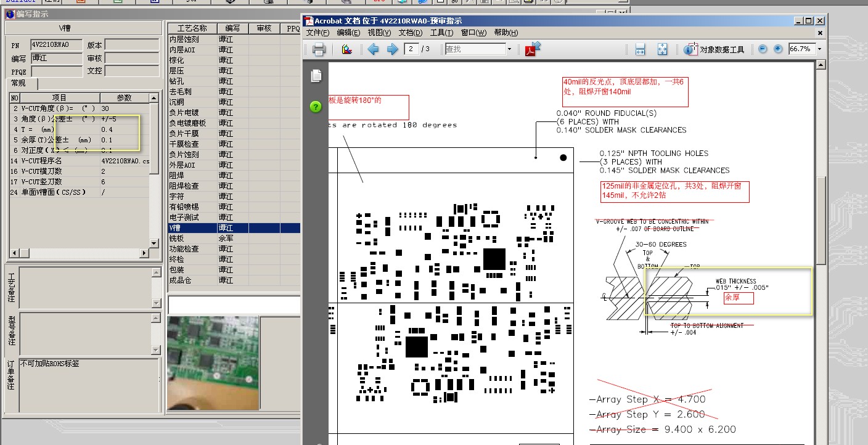This screenshot has height=445, width=868.
Task: Open the 文档(D) menu
Action: (x=411, y=33)
